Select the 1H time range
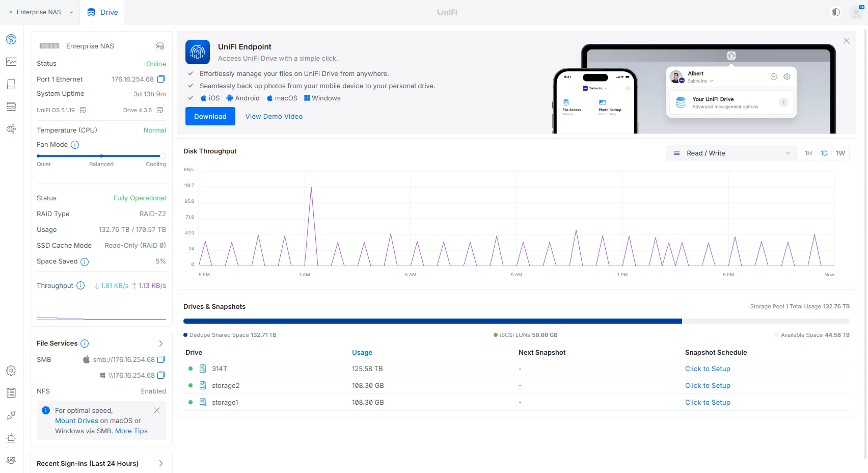This screenshot has height=473, width=868. pos(808,153)
